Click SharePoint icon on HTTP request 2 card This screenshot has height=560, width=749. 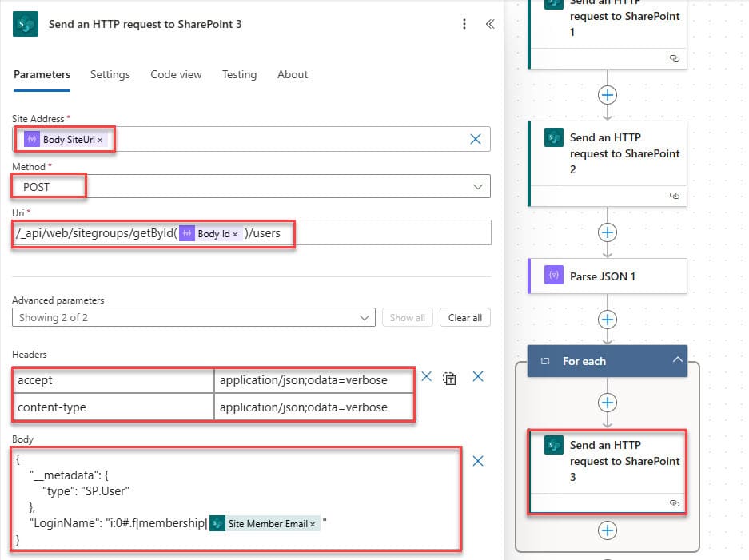[x=554, y=138]
